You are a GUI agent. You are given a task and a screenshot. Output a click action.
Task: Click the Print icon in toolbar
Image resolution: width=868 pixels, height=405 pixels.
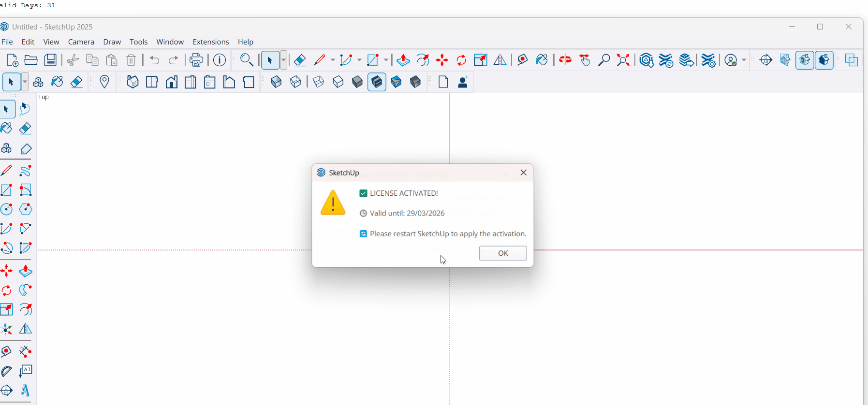pos(196,60)
